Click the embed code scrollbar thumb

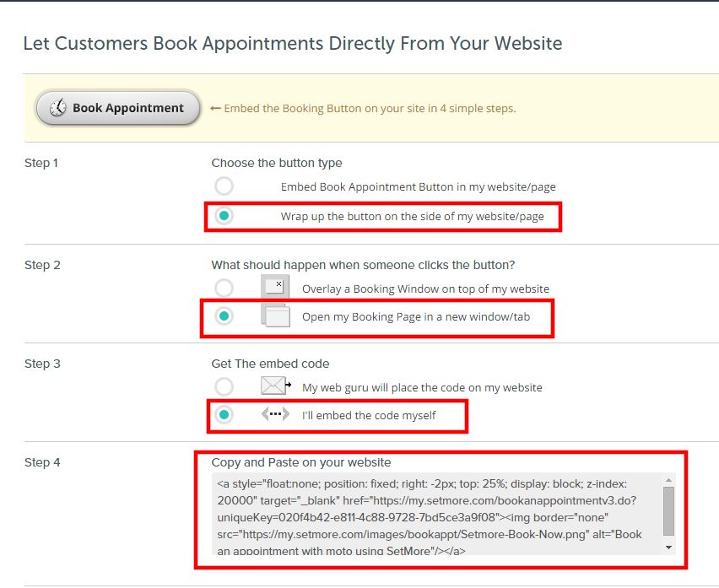[668, 511]
